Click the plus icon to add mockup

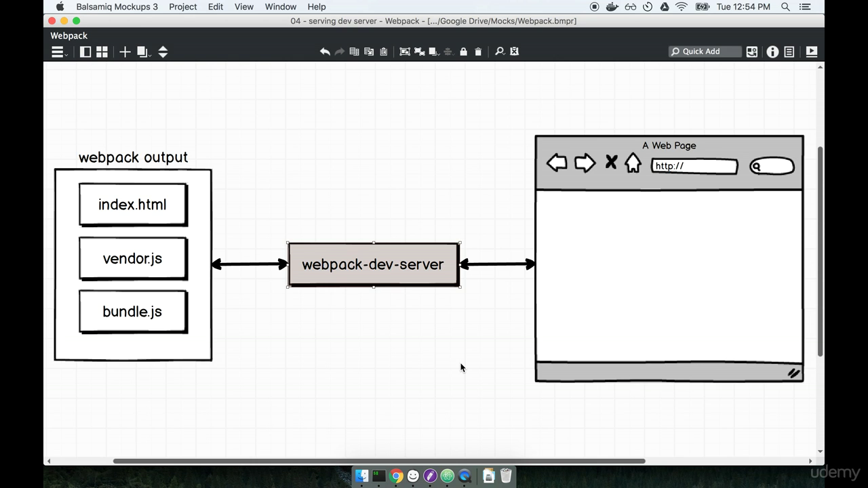pos(125,52)
